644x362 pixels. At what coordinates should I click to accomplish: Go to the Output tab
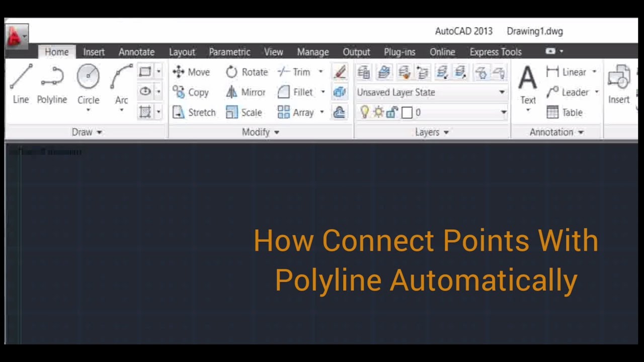[356, 52]
